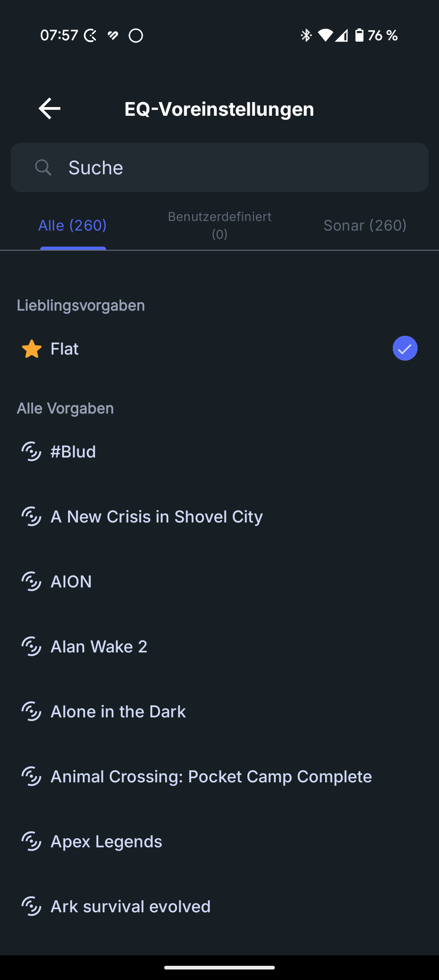Tap the Sonar icon beside Alan Wake 2
439x980 pixels.
[x=32, y=646]
